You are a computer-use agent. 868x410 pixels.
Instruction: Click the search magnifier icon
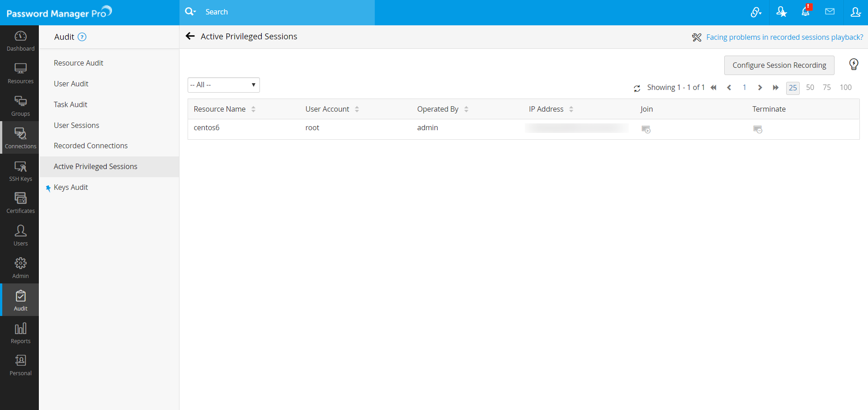click(x=190, y=12)
